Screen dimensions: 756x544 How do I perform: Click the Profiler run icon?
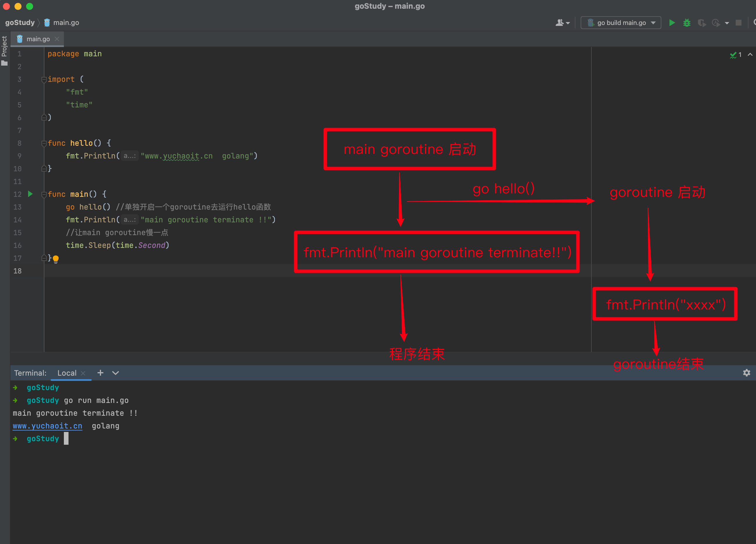coord(716,23)
